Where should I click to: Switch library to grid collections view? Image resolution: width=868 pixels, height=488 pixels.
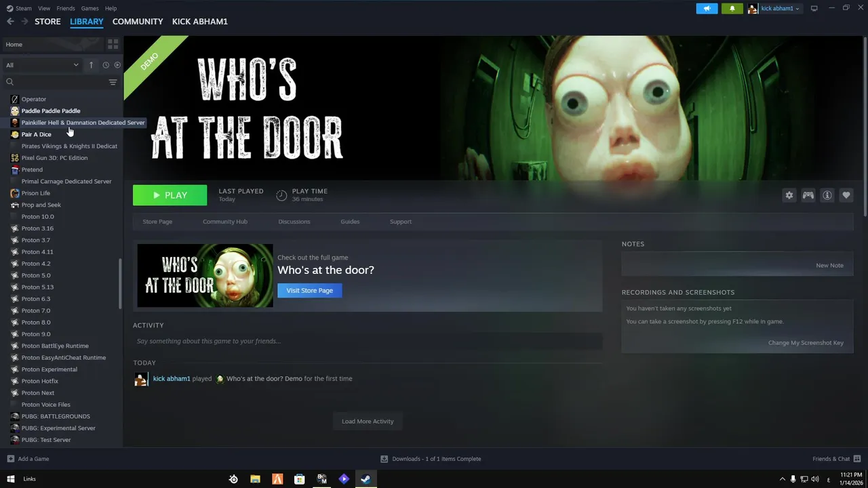tap(113, 44)
